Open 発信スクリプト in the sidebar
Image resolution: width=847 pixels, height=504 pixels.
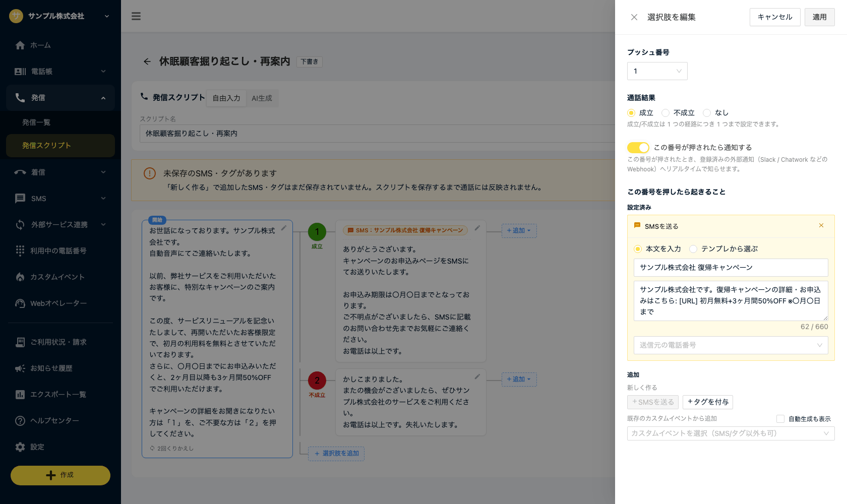[x=60, y=146]
